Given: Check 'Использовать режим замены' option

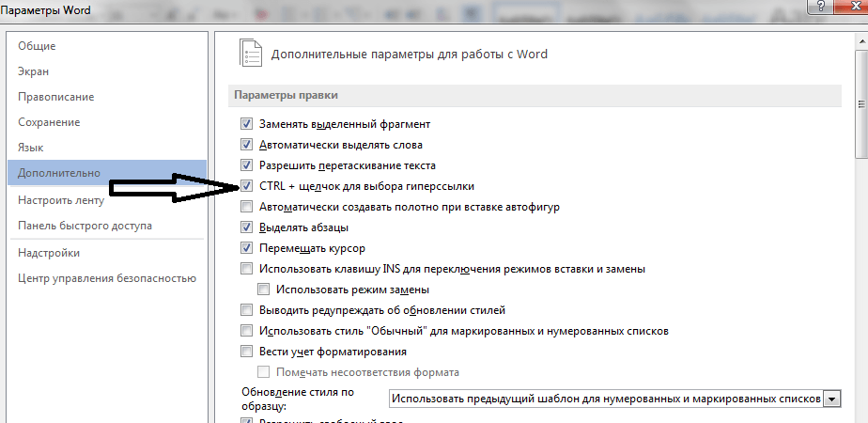Looking at the screenshot, I should click(x=264, y=290).
